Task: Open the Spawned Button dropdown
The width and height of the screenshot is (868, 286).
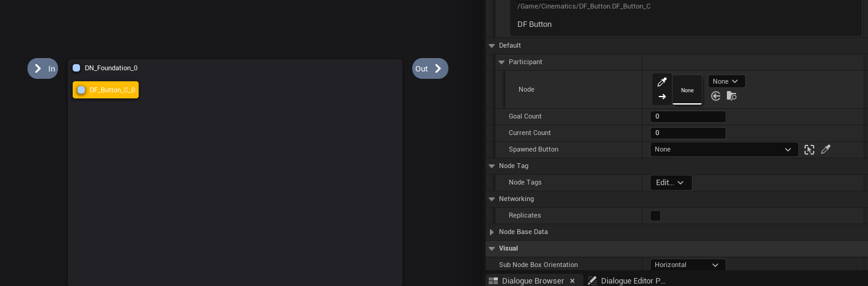Action: [724, 150]
